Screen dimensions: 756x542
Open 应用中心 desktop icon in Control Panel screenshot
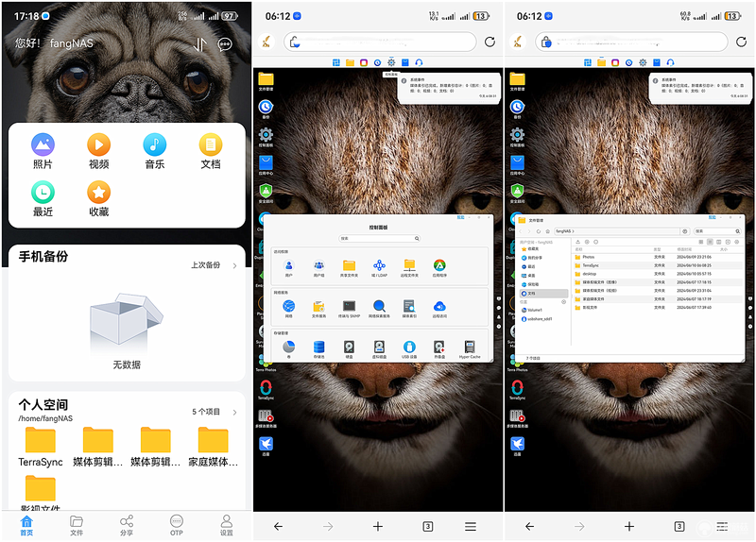pos(266,165)
